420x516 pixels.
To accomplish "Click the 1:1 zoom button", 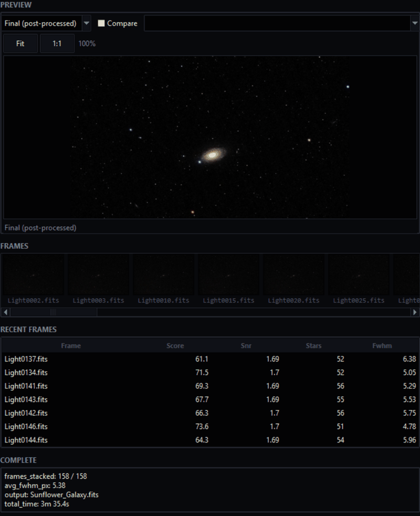I will click(x=57, y=44).
